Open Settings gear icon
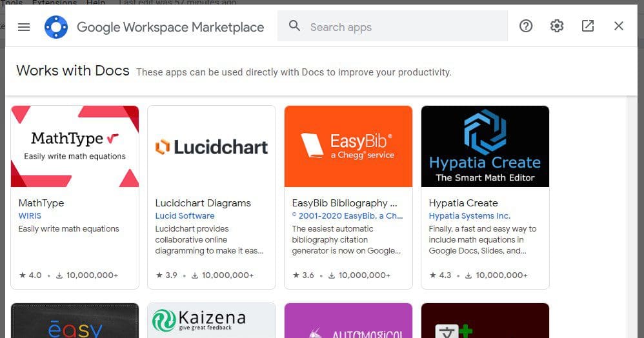The image size is (644, 338). 556,26
